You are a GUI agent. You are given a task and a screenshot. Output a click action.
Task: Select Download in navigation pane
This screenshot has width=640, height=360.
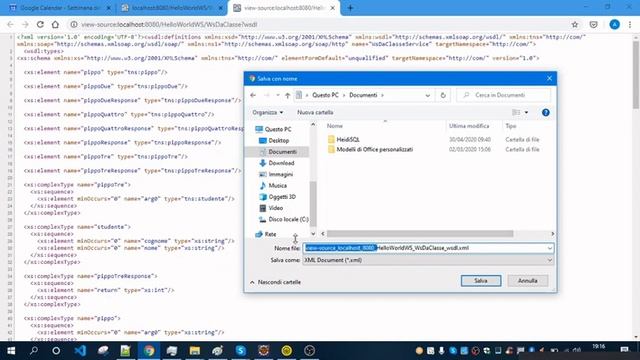click(x=277, y=163)
